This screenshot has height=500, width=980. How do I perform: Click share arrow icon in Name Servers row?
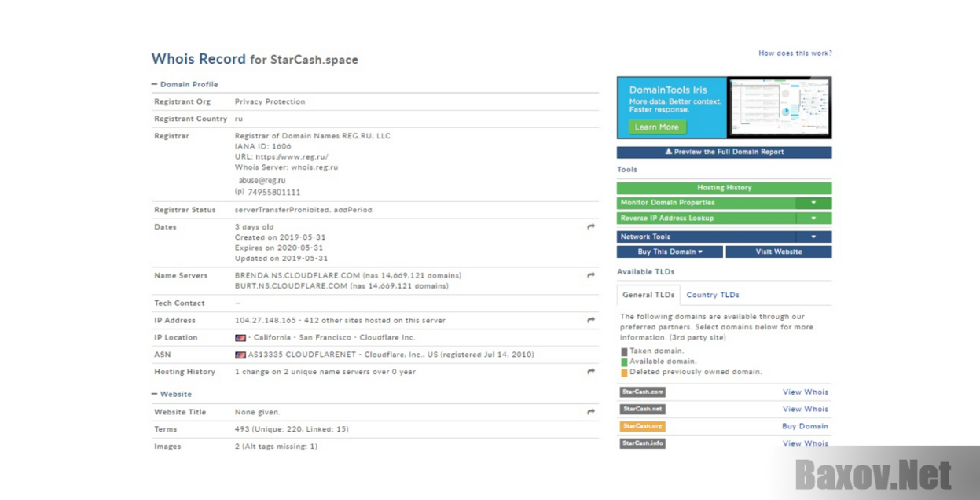click(591, 276)
